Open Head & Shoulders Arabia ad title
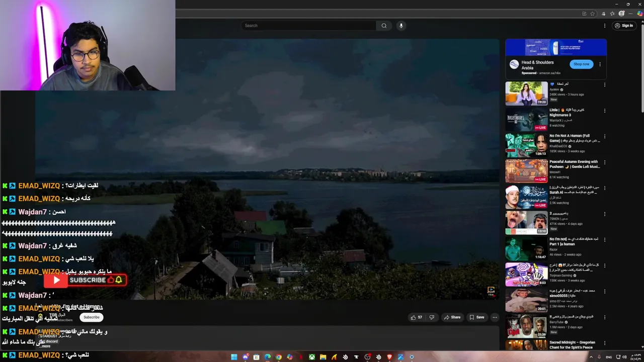The width and height of the screenshot is (644, 362). pyautogui.click(x=537, y=65)
